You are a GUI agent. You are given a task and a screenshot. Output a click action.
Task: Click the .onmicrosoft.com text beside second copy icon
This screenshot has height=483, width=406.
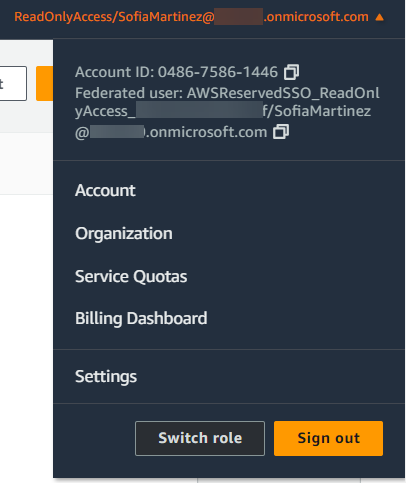point(206,132)
